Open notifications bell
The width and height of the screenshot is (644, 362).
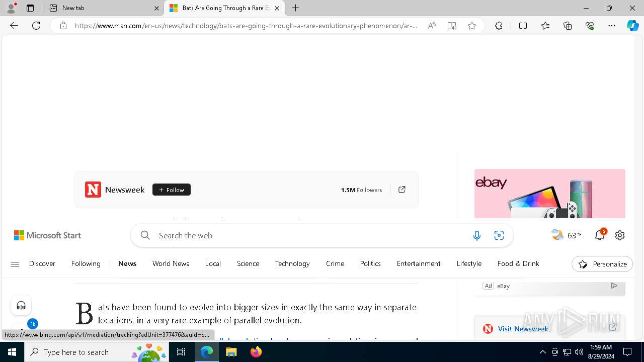[x=600, y=235]
